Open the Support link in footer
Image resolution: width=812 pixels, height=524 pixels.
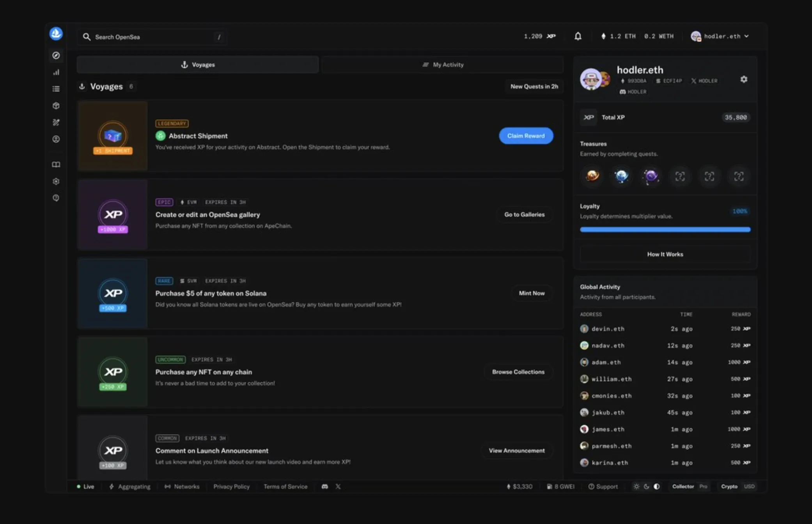(603, 487)
